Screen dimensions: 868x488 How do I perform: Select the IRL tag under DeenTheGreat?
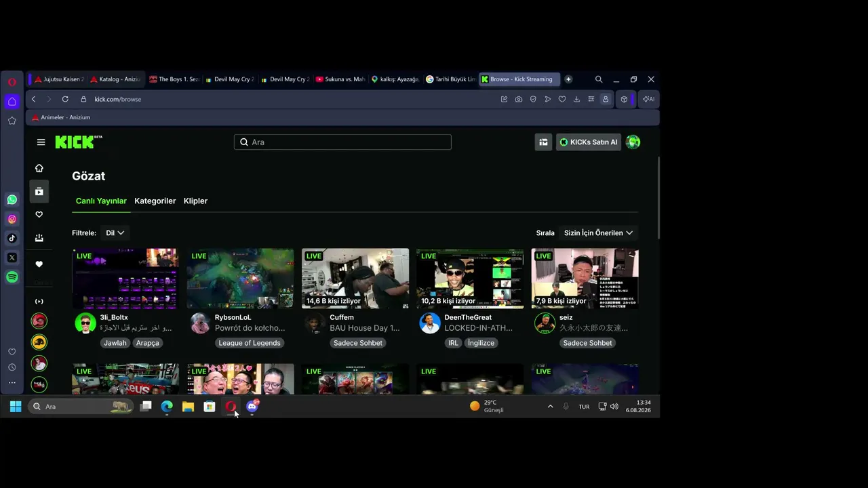(453, 343)
